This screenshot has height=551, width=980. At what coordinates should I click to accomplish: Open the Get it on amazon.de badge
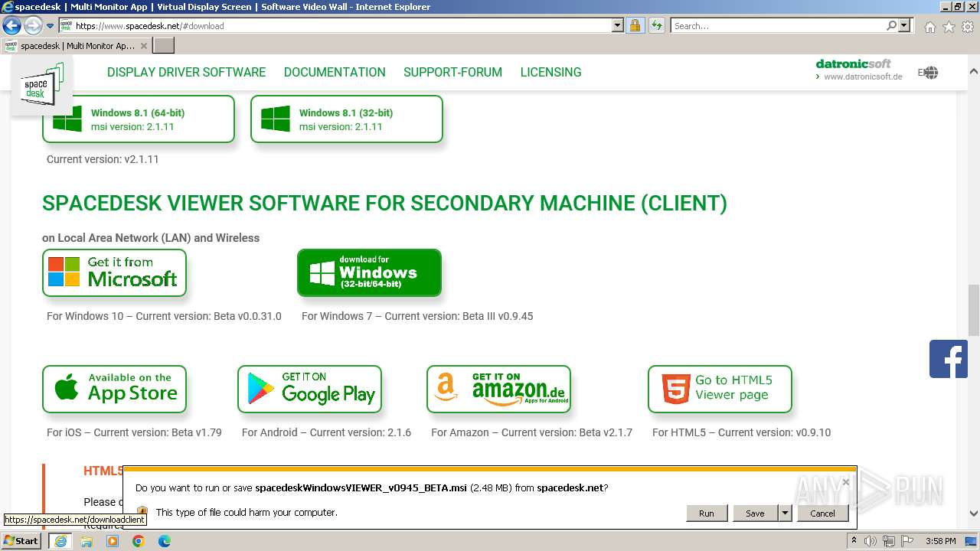click(x=498, y=389)
